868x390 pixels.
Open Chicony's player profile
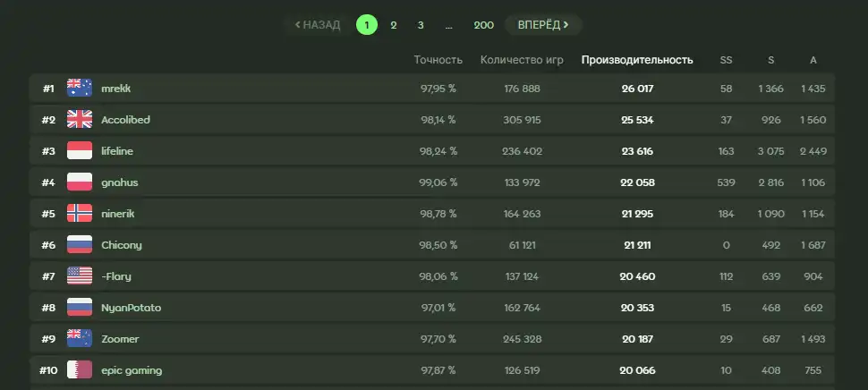pyautogui.click(x=121, y=245)
